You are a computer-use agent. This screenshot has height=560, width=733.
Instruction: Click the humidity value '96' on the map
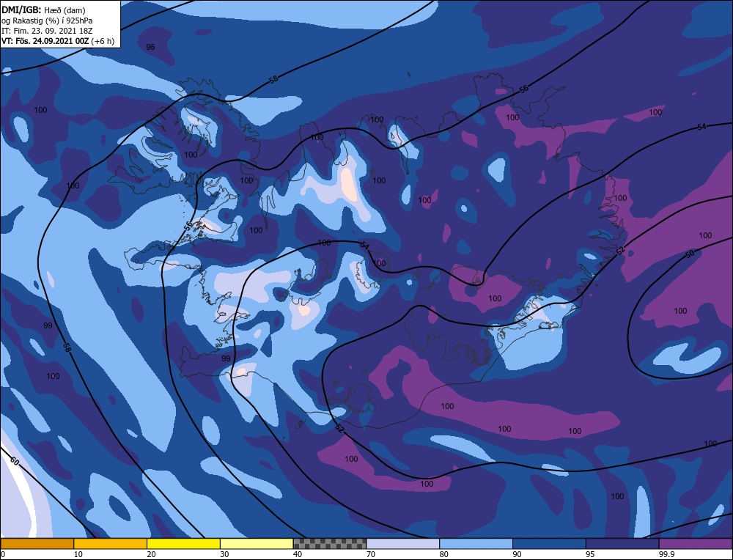coord(150,47)
